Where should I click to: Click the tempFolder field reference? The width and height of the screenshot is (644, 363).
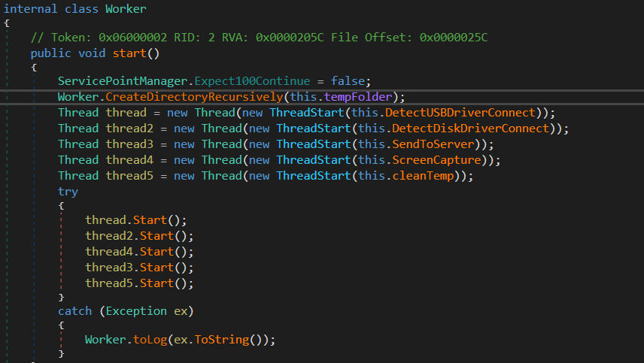coord(366,97)
